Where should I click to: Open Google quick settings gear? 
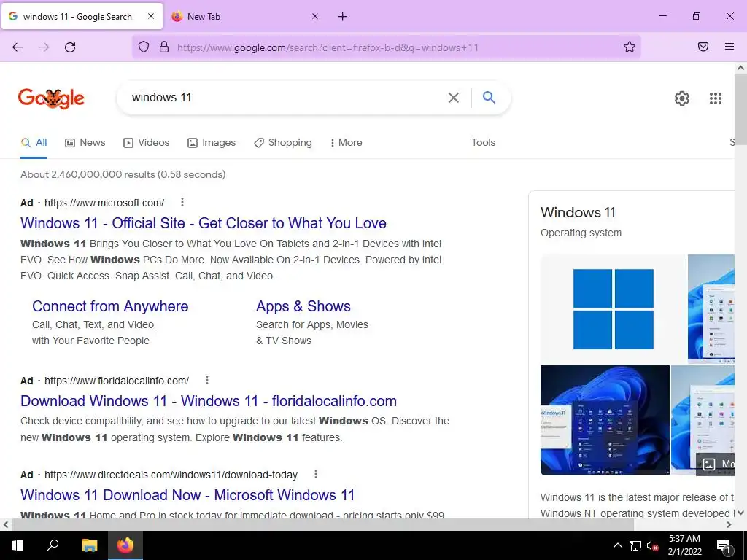(x=682, y=98)
